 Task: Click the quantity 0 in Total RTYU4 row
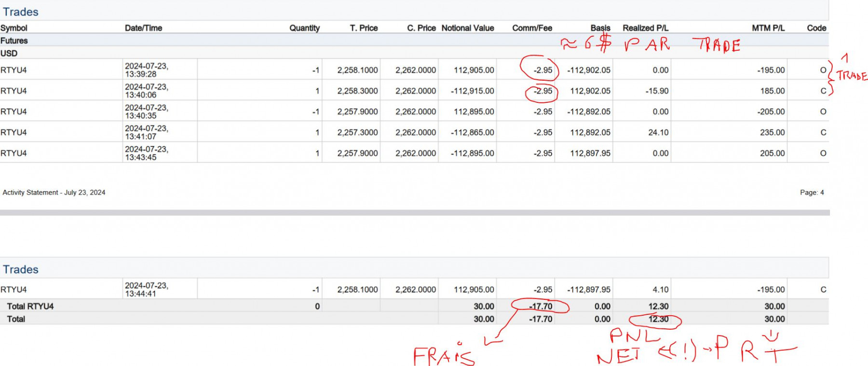[x=317, y=306]
